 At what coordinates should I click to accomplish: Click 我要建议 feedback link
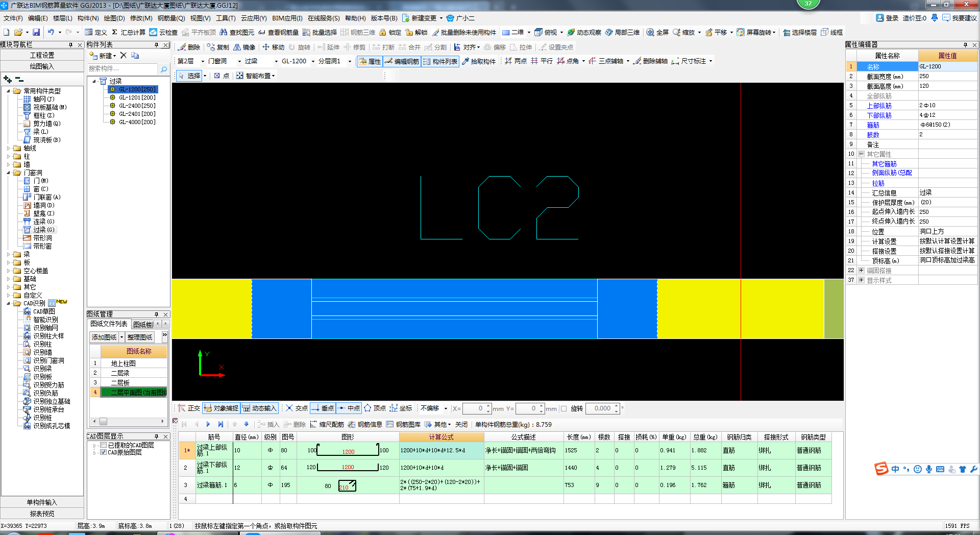(x=960, y=18)
